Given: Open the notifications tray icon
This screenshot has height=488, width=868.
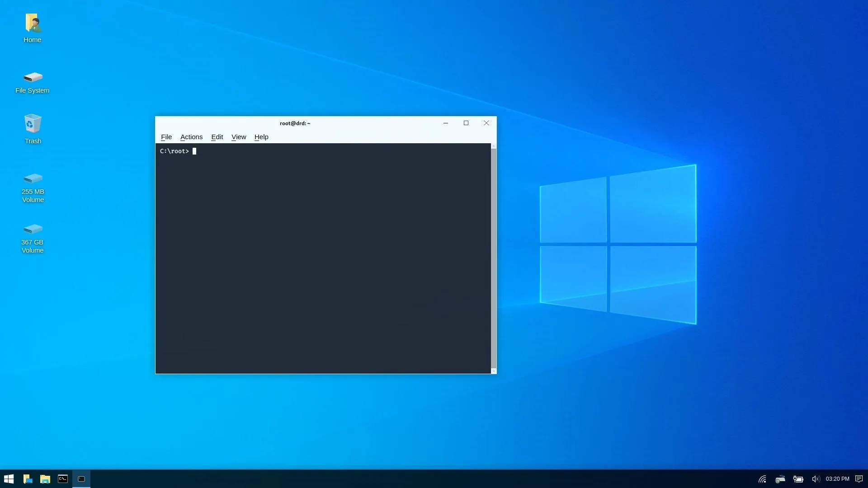Looking at the screenshot, I should pos(859,479).
